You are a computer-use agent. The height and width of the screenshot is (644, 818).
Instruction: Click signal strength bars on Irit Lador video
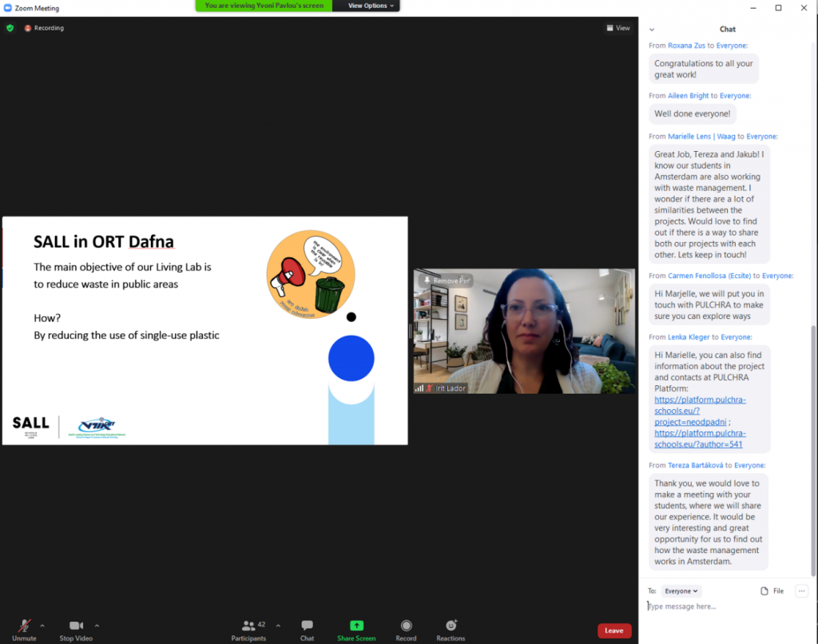point(419,388)
